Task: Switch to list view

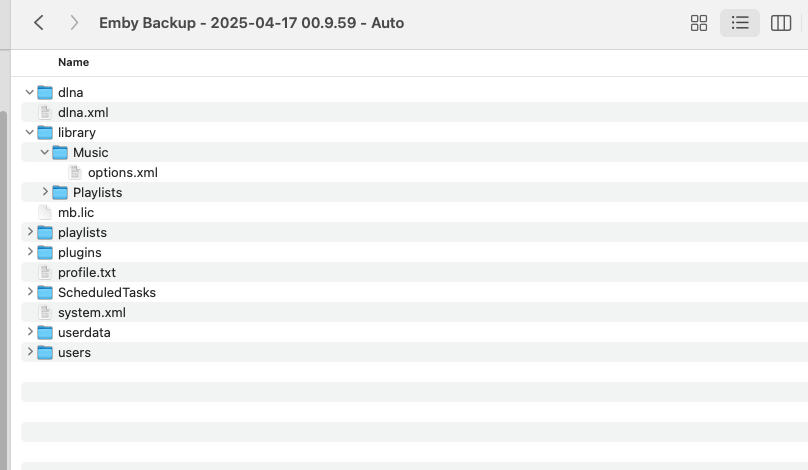Action: point(740,23)
